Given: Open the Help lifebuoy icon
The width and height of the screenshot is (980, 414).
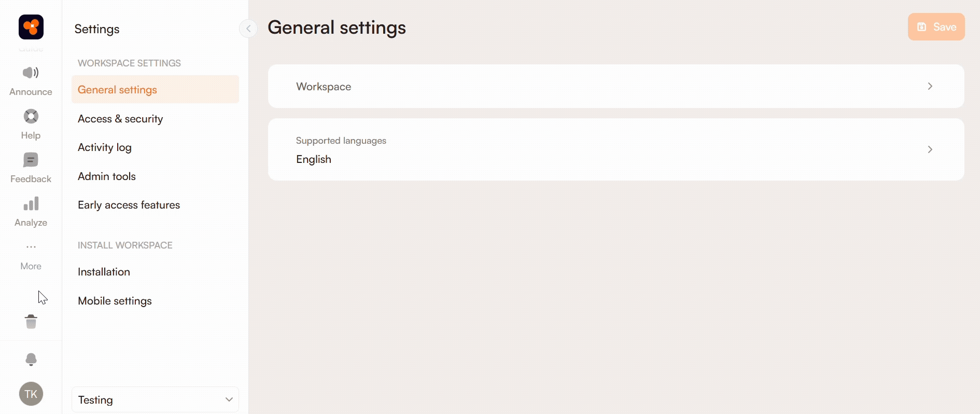Looking at the screenshot, I should pos(31,116).
